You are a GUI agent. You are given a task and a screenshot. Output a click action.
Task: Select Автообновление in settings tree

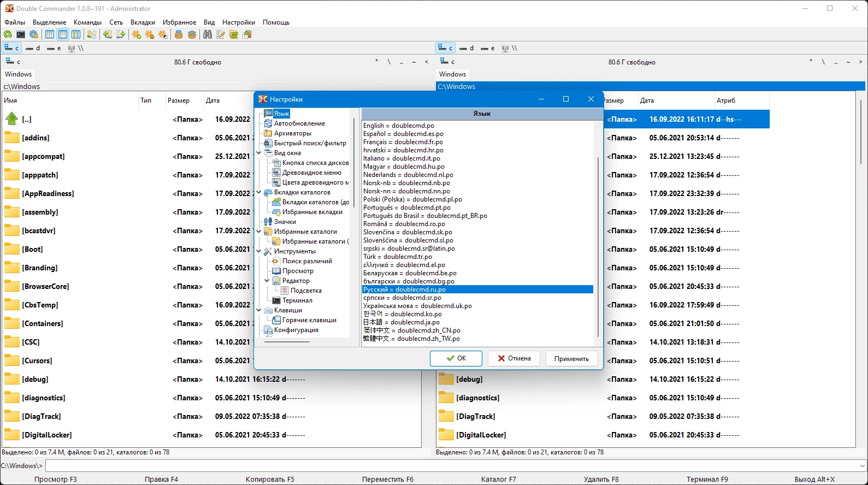(299, 123)
